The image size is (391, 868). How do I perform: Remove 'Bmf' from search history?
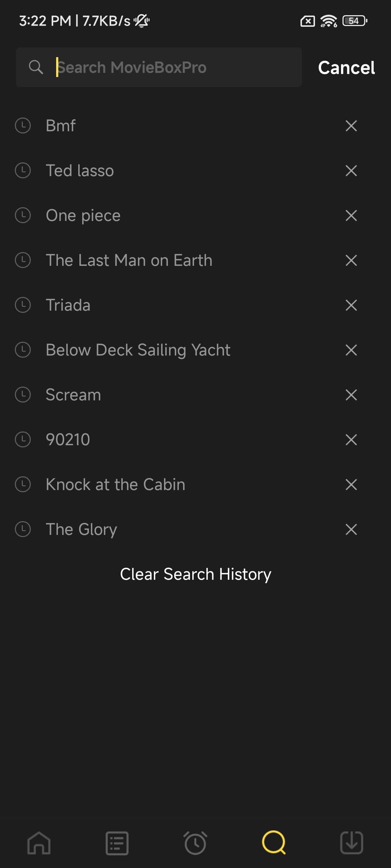tap(351, 126)
